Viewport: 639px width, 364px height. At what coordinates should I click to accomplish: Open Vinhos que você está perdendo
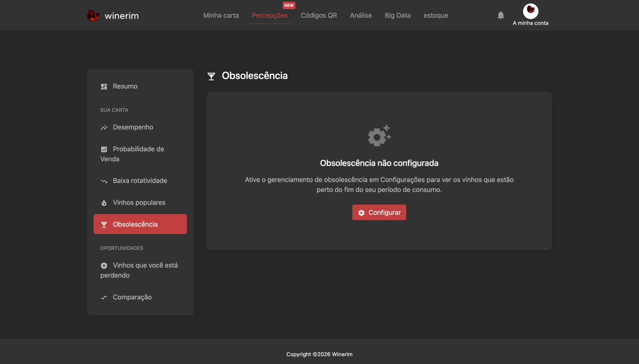140,270
